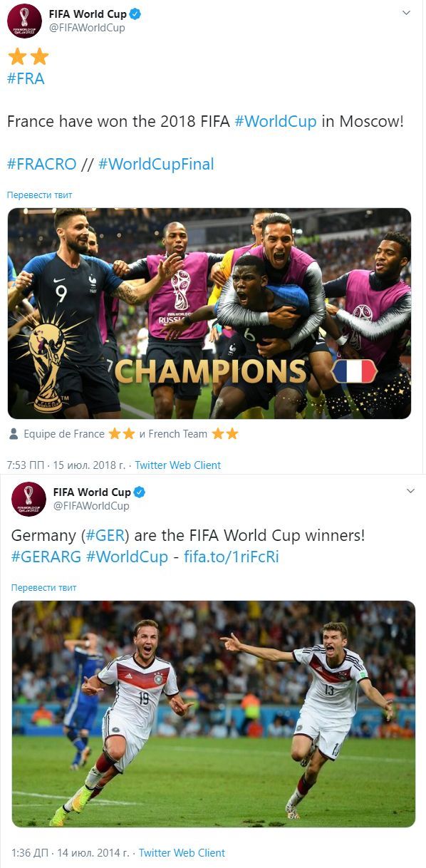Open the France Champions photo
Image resolution: width=426 pixels, height=868 pixels.
(209, 313)
